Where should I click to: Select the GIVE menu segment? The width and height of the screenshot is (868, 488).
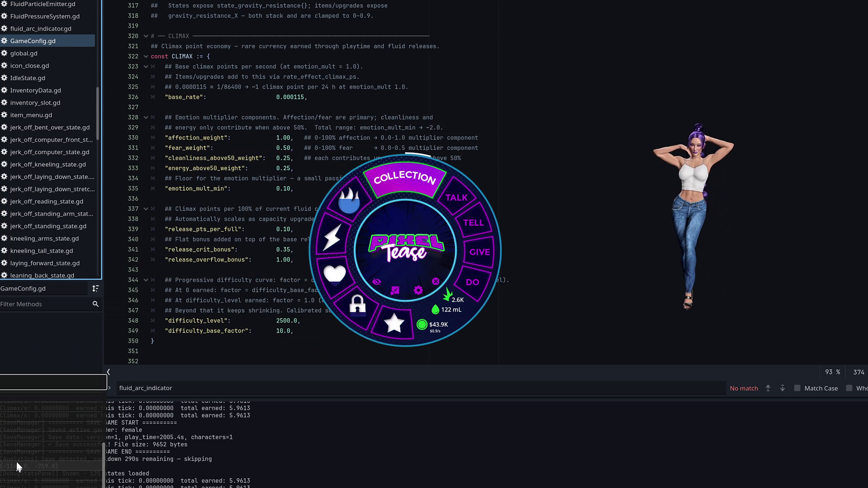click(480, 252)
